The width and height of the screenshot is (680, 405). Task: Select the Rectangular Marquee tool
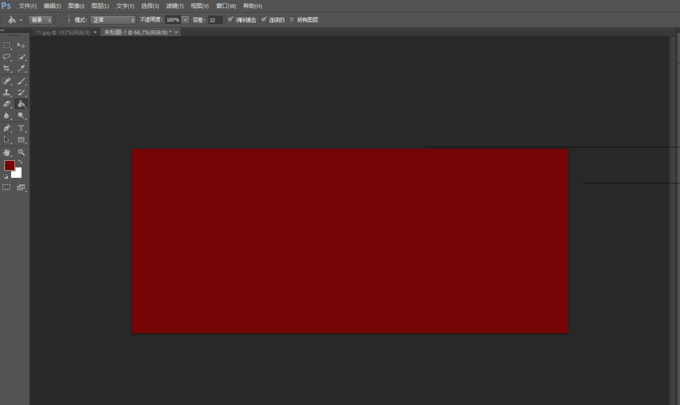click(x=7, y=46)
